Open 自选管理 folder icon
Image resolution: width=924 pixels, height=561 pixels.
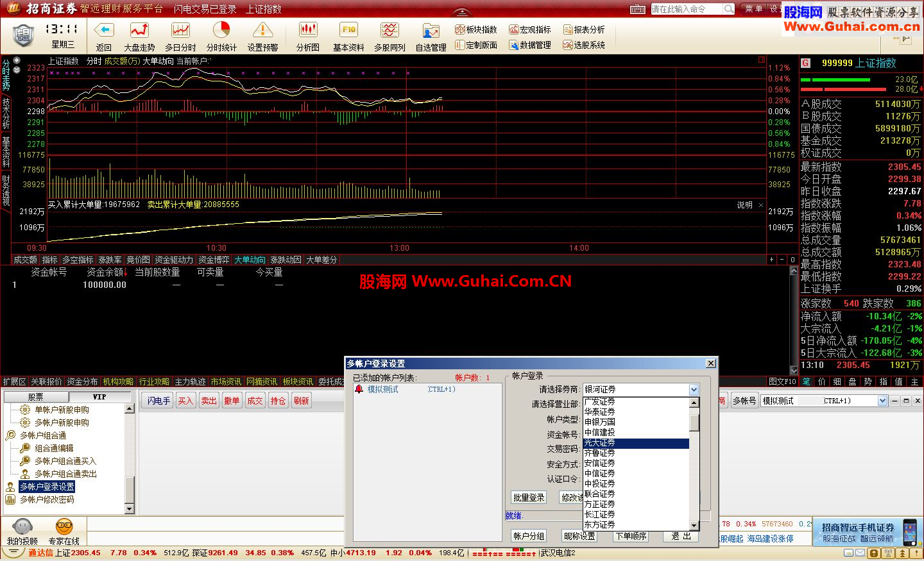tap(431, 31)
